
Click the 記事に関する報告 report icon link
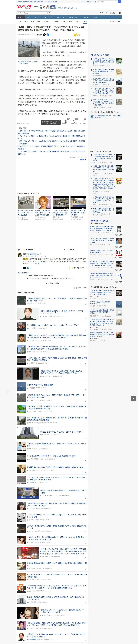(x=24, y=124)
